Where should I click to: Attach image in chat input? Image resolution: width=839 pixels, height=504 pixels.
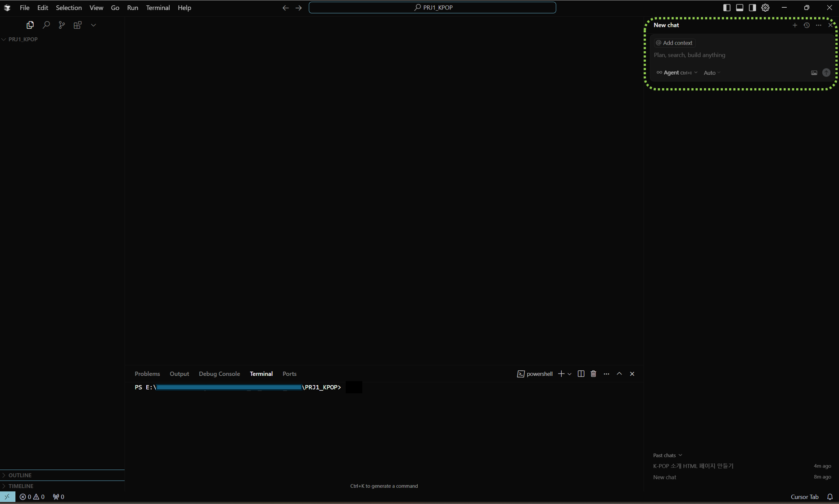[814, 73]
